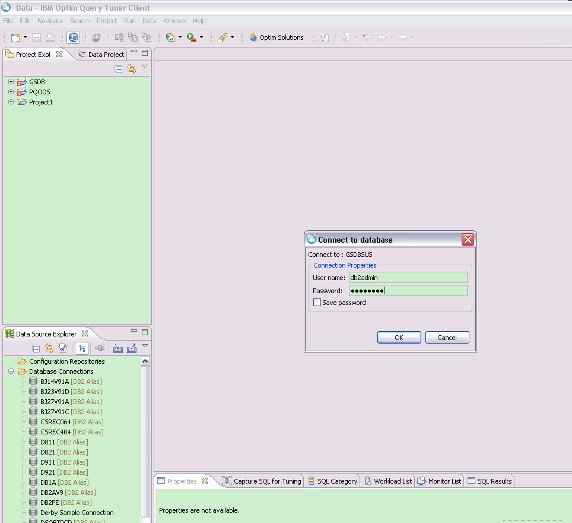This screenshot has width=572, height=523.
Task: Close the Data Source Explorer tab
Action: click(x=85, y=333)
